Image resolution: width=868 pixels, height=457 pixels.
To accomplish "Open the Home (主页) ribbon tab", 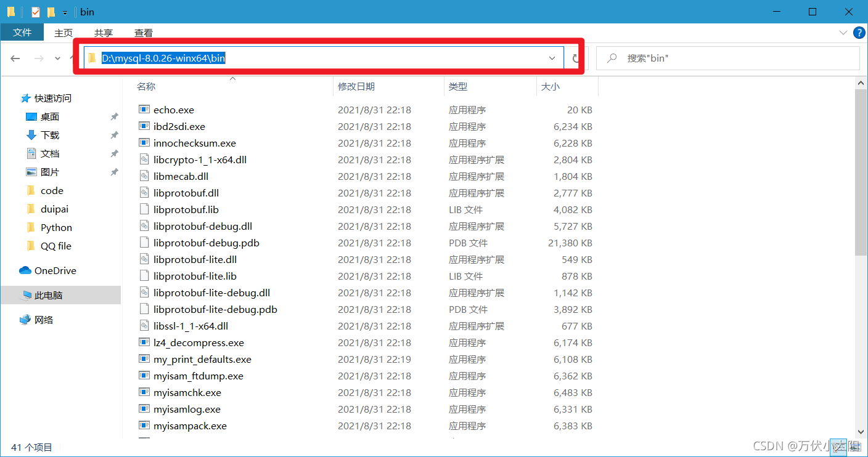I will point(63,33).
